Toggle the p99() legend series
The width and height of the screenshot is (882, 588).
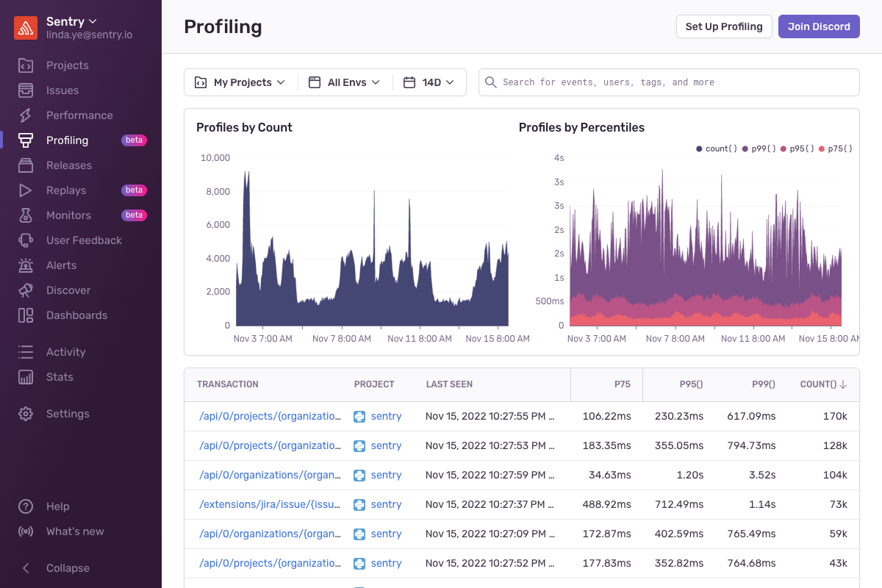pos(759,148)
